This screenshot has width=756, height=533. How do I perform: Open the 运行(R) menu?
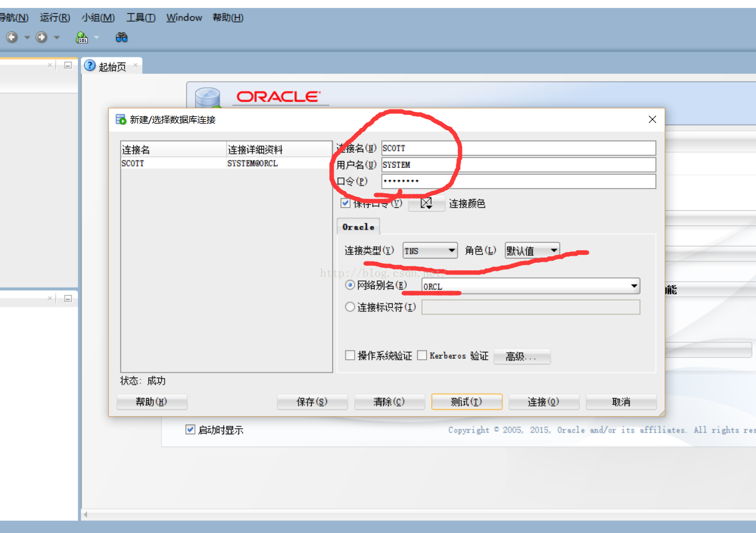(55, 18)
